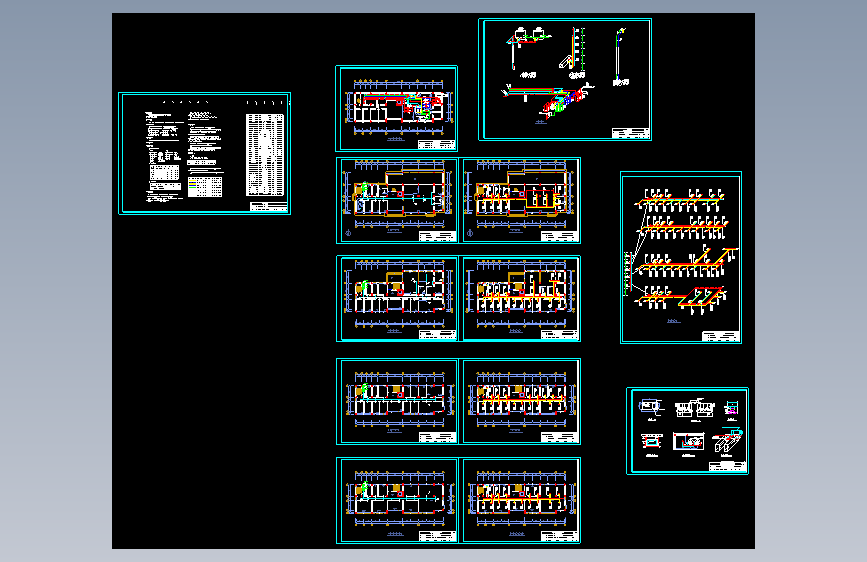Open the L-shaped floor plan with yellow duct loop

pyautogui.click(x=521, y=200)
